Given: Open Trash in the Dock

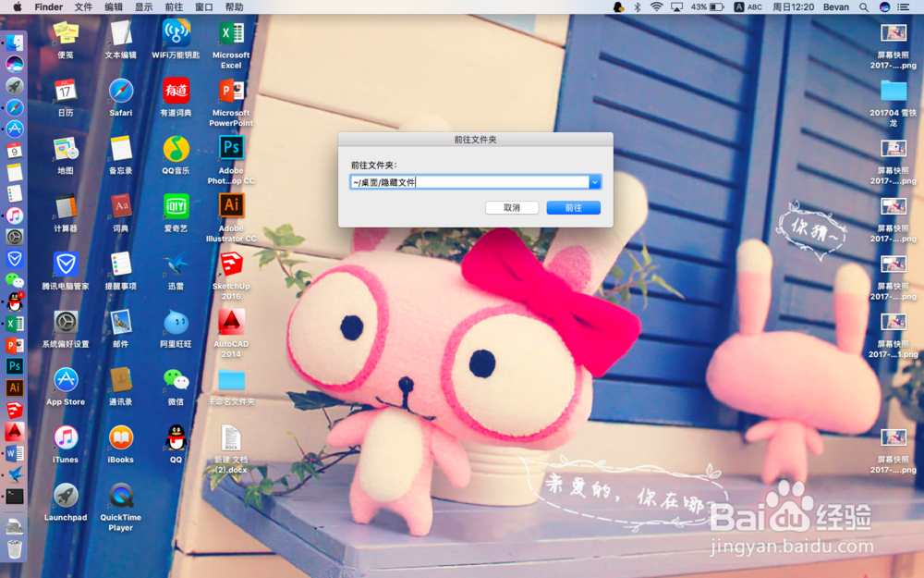Looking at the screenshot, I should point(15,549).
